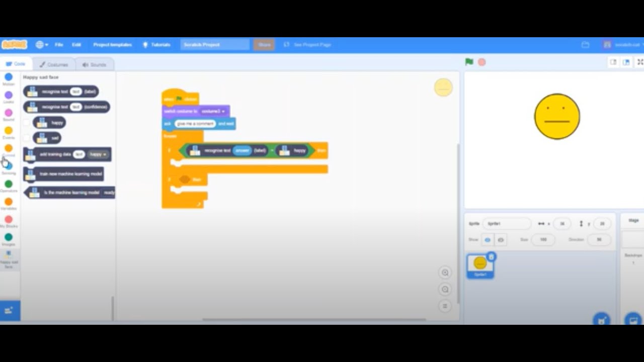Select the Sprite1 thumbnail

point(480,266)
